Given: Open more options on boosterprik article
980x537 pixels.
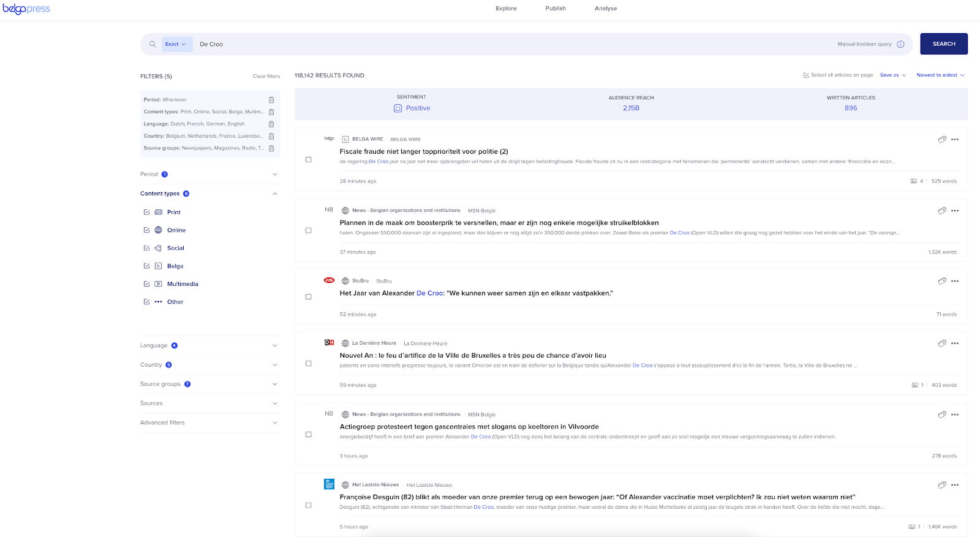Looking at the screenshot, I should (x=955, y=211).
